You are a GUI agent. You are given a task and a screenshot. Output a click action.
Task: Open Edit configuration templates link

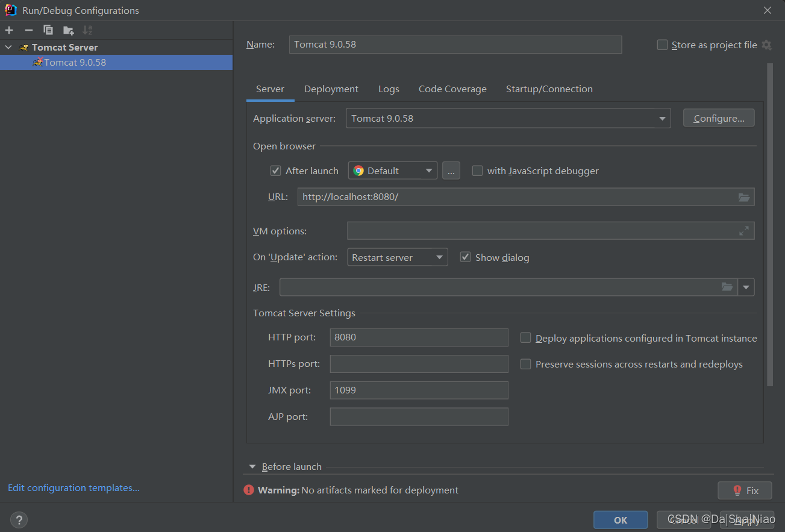click(x=73, y=488)
